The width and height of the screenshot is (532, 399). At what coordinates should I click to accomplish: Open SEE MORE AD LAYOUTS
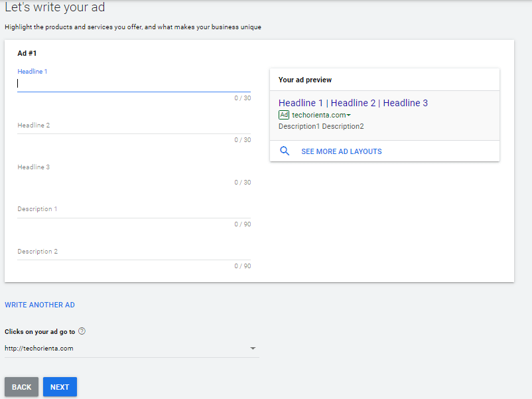341,151
